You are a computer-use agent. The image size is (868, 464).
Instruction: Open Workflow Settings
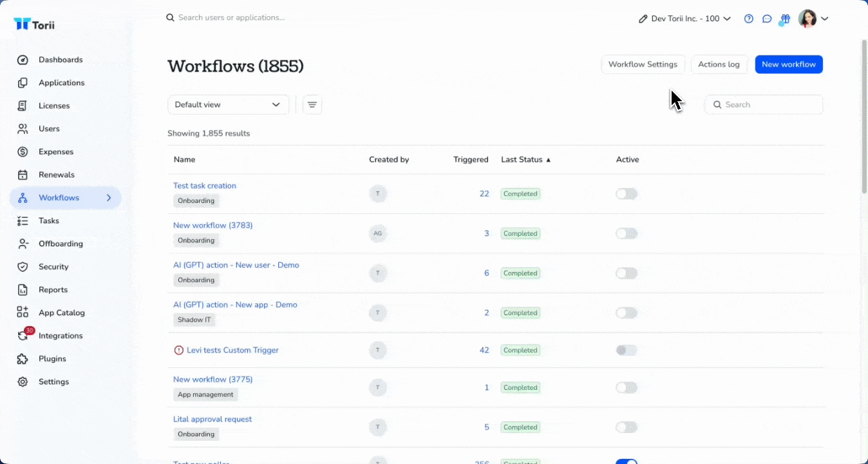(643, 64)
